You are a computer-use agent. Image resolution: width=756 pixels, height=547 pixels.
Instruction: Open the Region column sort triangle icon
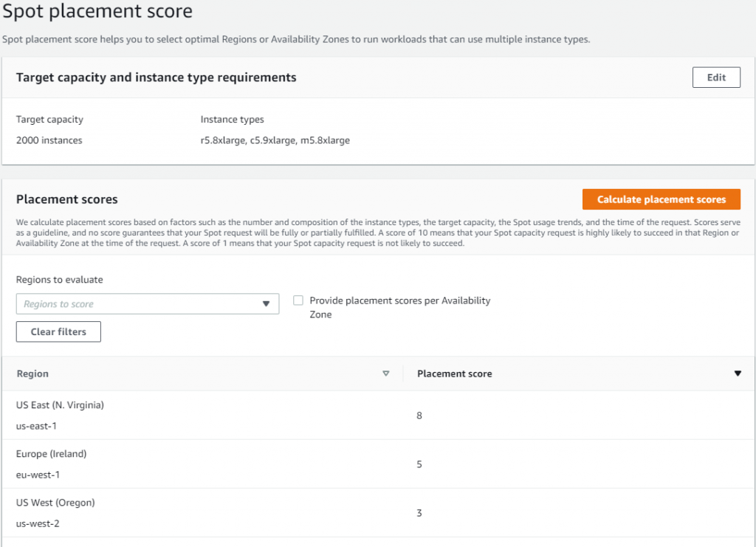click(x=386, y=374)
